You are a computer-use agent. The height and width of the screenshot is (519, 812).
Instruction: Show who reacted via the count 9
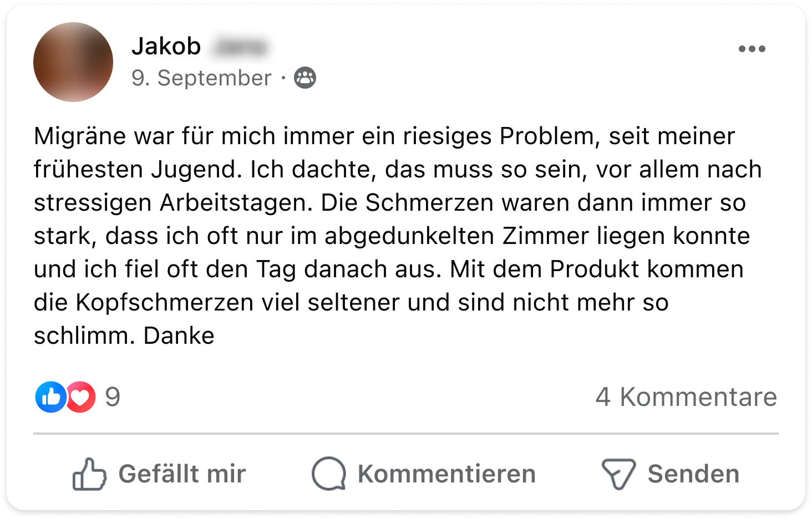(x=113, y=397)
